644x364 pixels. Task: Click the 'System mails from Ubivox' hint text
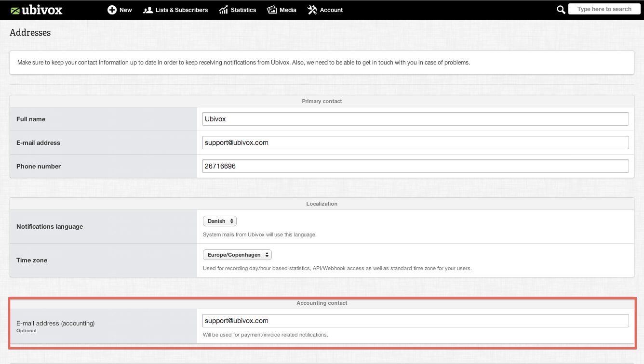pyautogui.click(x=259, y=235)
